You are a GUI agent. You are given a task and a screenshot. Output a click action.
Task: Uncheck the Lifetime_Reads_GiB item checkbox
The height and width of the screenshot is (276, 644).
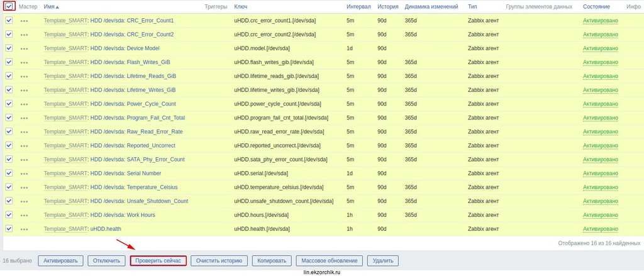click(9, 76)
